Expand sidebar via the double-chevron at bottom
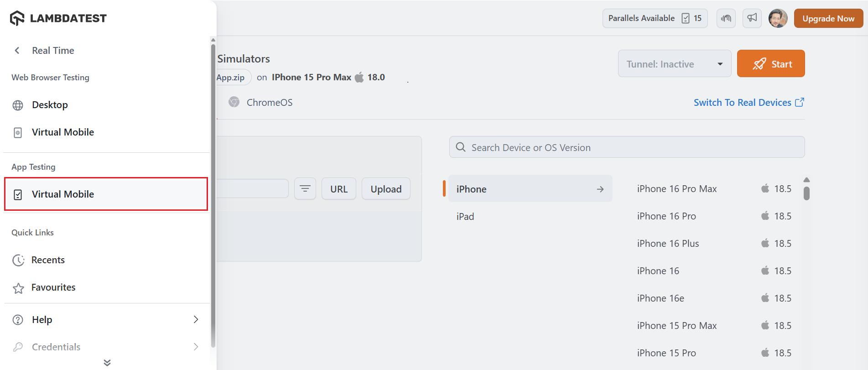868x370 pixels. 106,362
